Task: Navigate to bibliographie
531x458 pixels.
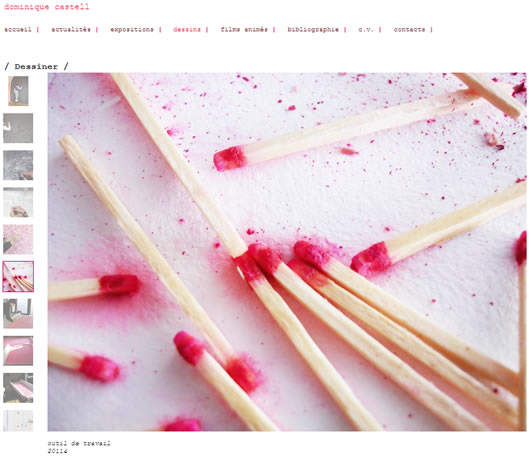Action: 313,30
